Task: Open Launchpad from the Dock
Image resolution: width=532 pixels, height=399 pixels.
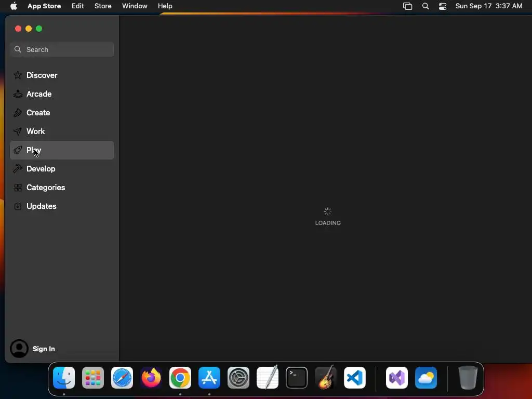Action: (93, 378)
